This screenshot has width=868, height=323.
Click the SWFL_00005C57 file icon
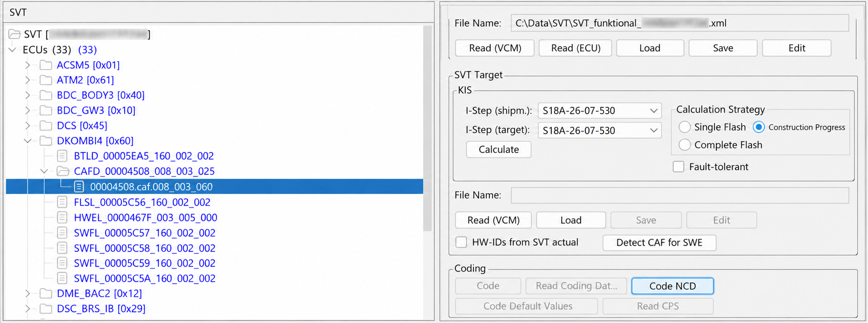point(62,233)
